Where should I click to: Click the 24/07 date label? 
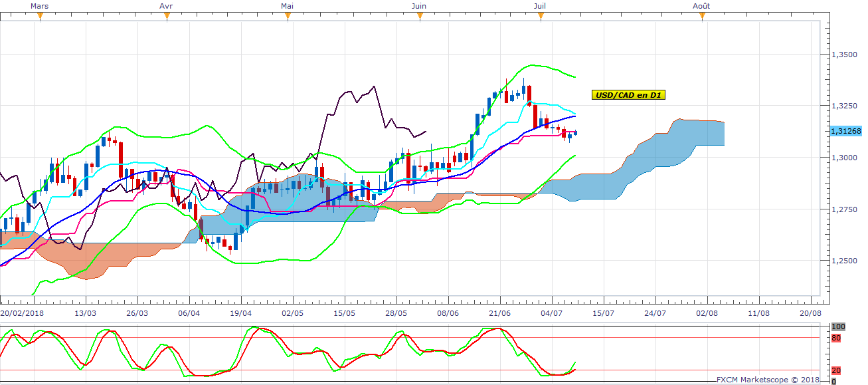[655, 313]
